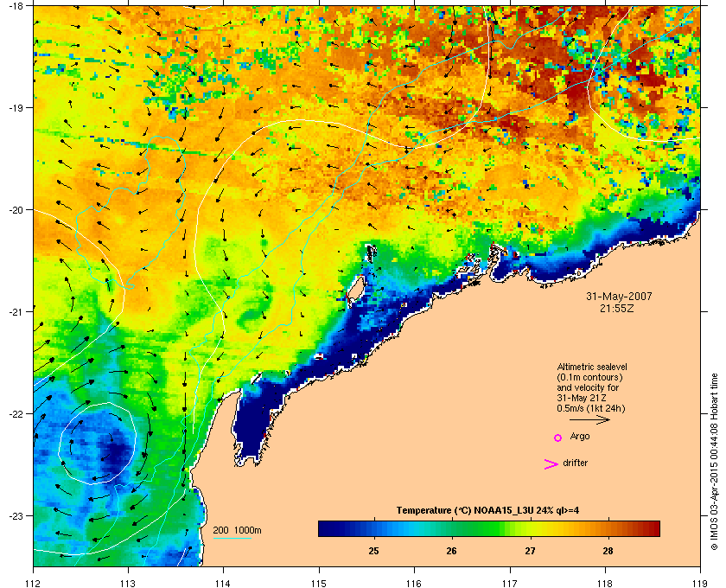Viewport: 726px width, 588px height.
Task: Click the '200 1000m' depth label
Action: (237, 531)
